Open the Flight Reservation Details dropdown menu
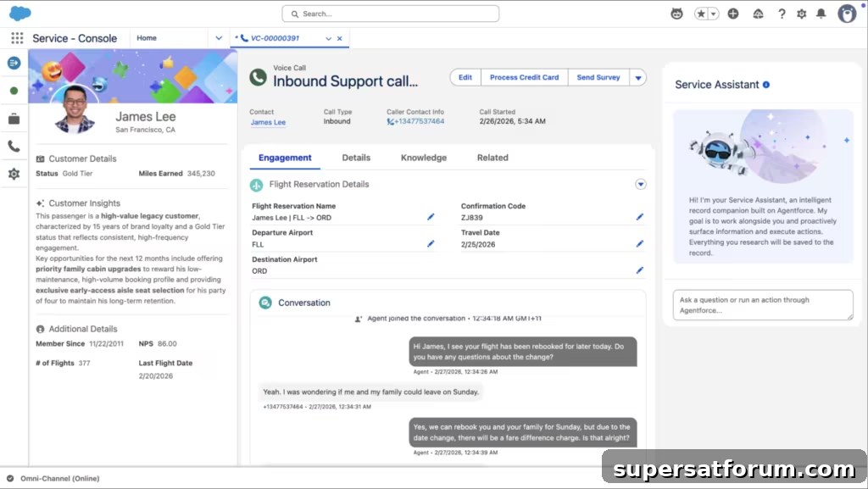This screenshot has width=868, height=489. pos(641,184)
